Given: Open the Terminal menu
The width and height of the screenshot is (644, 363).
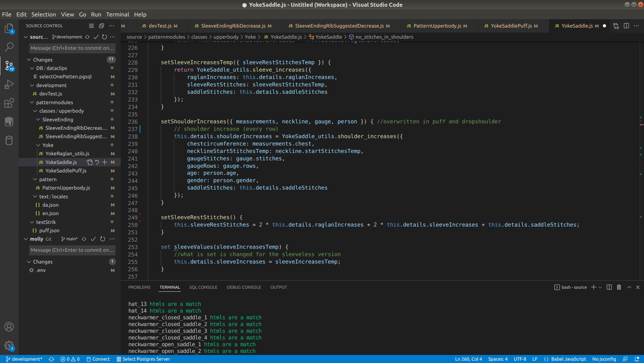Looking at the screenshot, I should pyautogui.click(x=117, y=14).
